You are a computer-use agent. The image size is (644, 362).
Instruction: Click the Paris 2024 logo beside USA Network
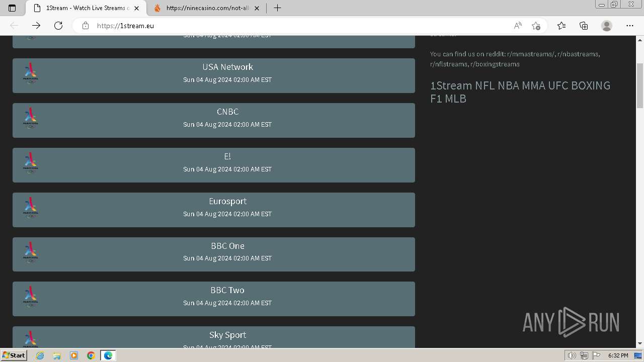point(31,73)
